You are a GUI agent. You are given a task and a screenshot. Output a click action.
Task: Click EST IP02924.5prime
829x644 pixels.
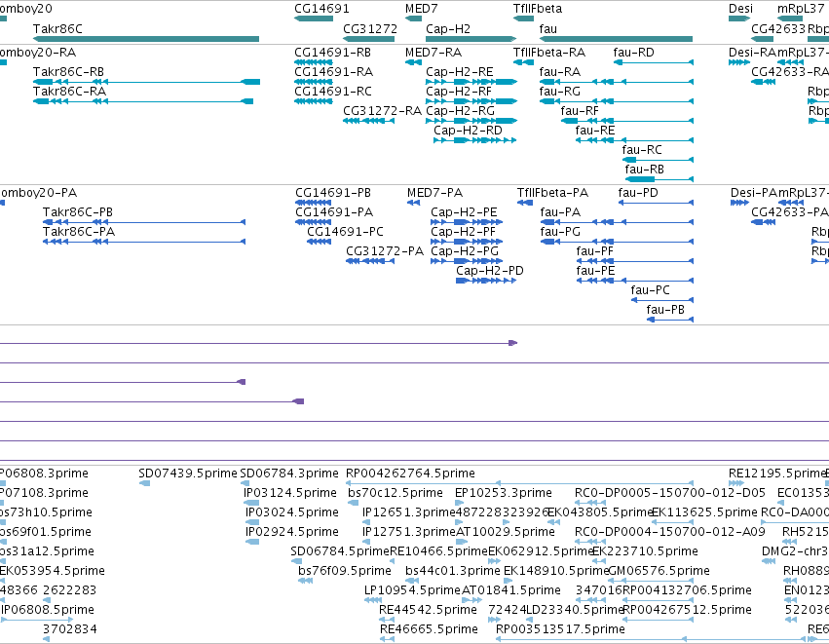[292, 531]
